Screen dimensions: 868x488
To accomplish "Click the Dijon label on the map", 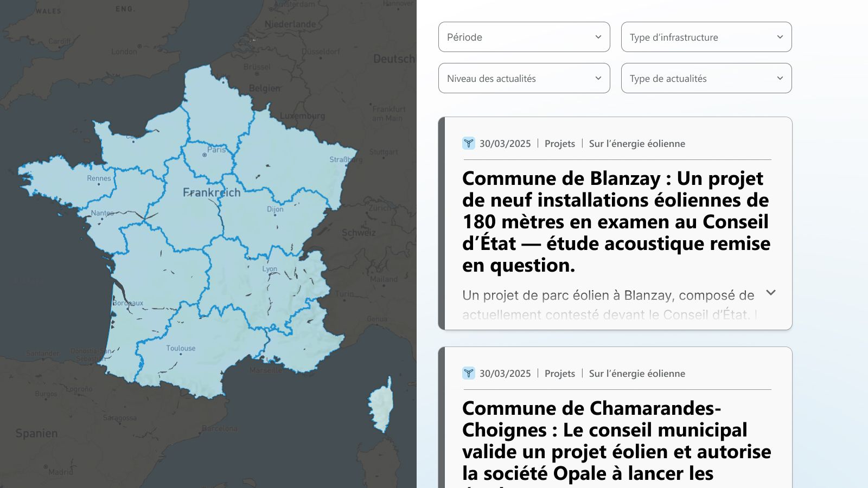I will (x=275, y=209).
